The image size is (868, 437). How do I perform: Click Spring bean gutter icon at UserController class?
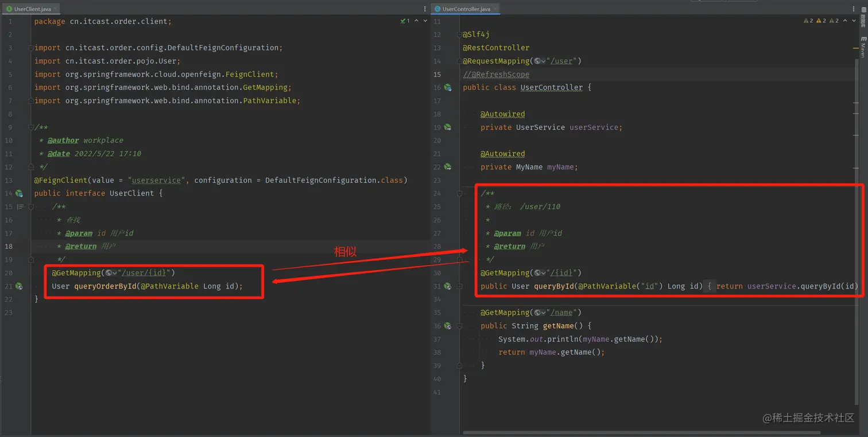pyautogui.click(x=448, y=88)
